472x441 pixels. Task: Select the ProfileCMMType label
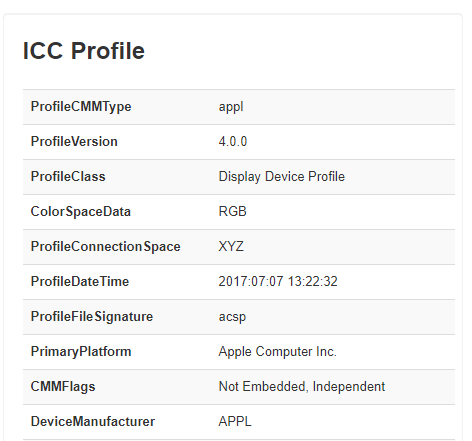point(81,107)
